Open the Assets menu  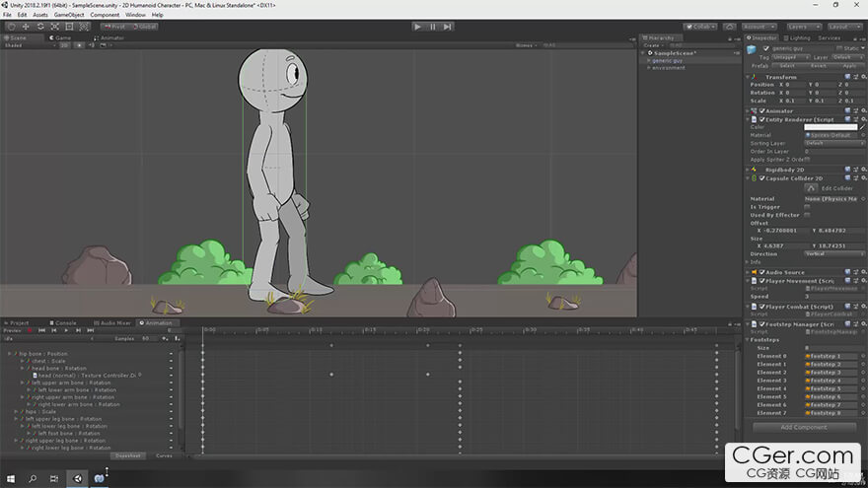[40, 15]
